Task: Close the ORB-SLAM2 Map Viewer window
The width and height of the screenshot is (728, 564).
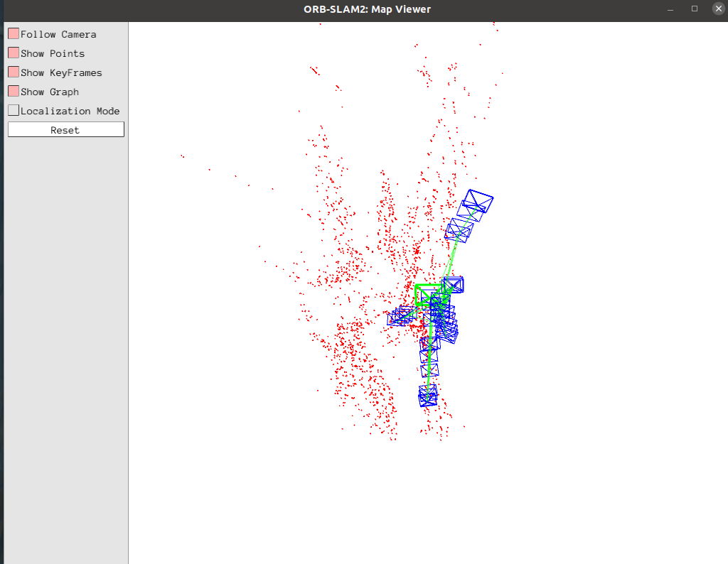Action: coord(717,9)
